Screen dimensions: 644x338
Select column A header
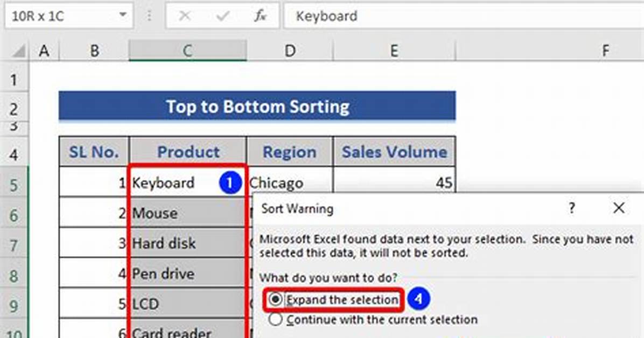(44, 51)
